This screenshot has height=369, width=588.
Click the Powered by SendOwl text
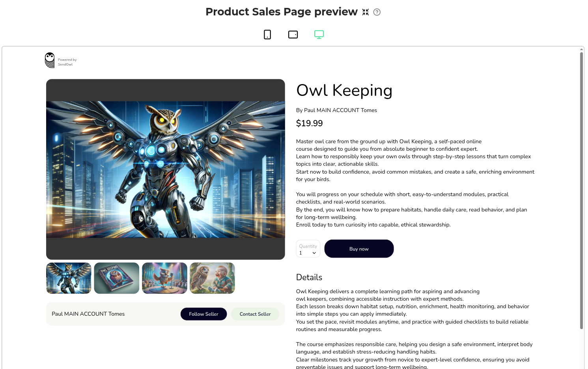(x=67, y=62)
